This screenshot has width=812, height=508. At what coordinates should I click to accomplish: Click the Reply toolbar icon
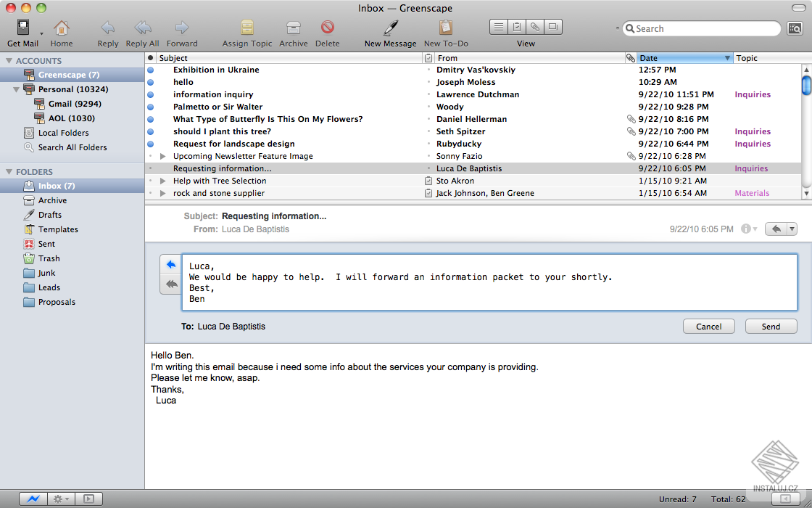(108, 28)
